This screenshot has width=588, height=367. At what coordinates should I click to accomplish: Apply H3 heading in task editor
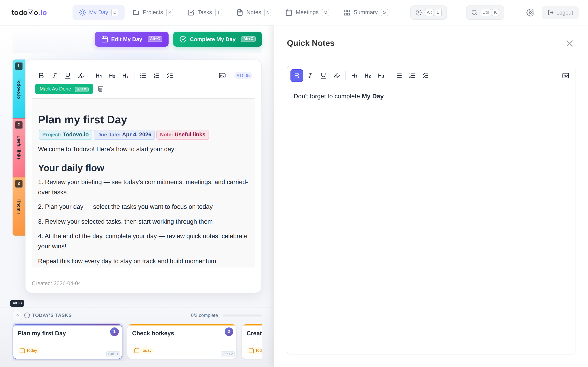coord(125,76)
